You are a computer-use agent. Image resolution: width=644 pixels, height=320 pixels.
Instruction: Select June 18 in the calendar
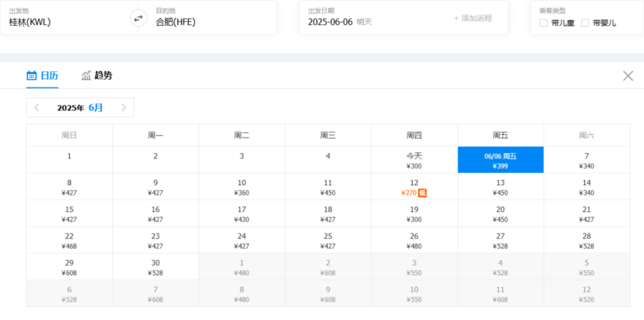pyautogui.click(x=328, y=213)
